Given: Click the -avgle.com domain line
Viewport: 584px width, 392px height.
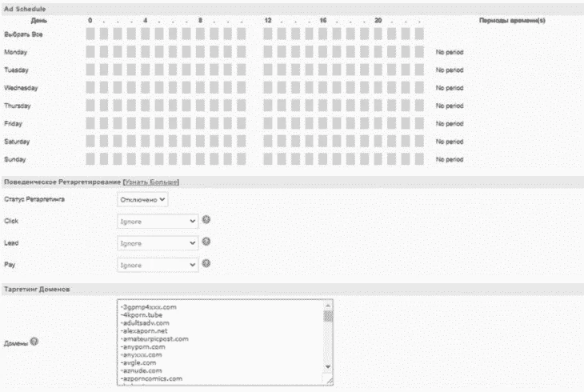Looking at the screenshot, I should 138,362.
